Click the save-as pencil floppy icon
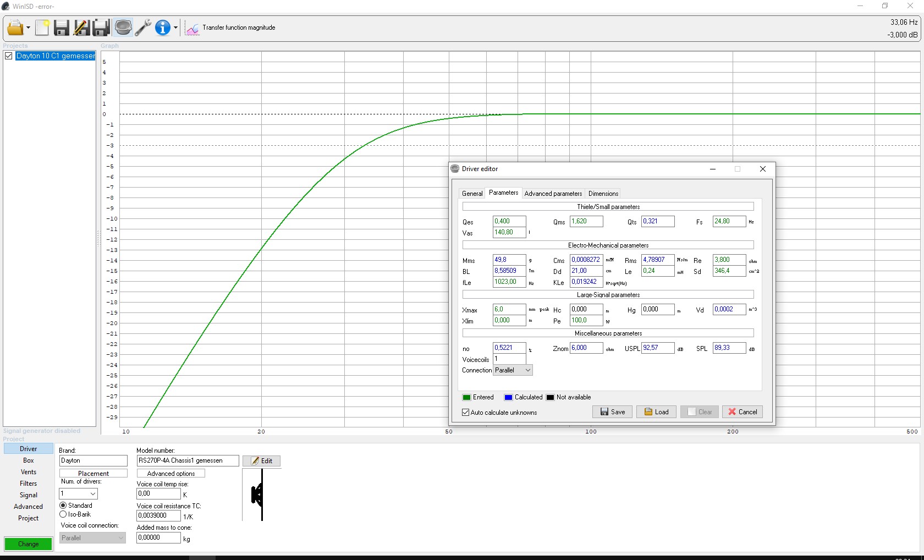 81,28
